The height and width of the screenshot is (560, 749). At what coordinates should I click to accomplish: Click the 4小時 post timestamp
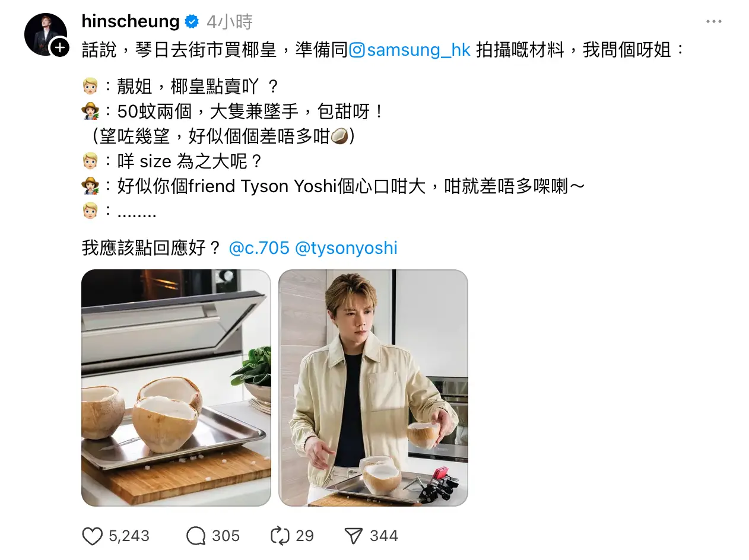point(229,22)
